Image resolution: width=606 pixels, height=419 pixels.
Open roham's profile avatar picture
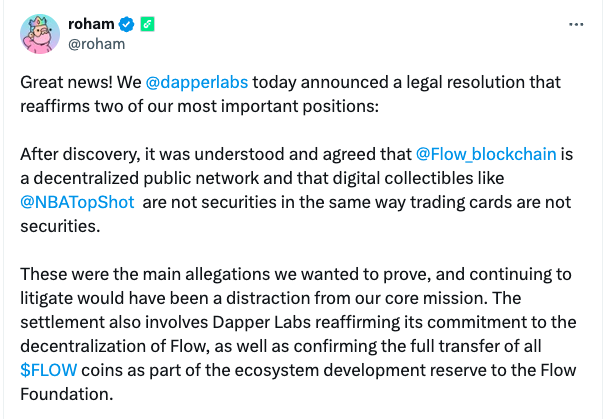(40, 34)
